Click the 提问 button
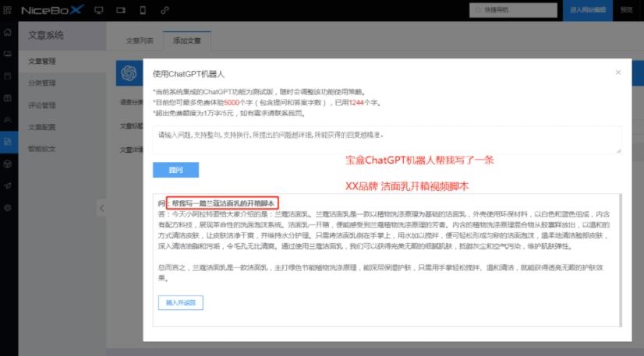The image size is (644, 356). [x=175, y=170]
